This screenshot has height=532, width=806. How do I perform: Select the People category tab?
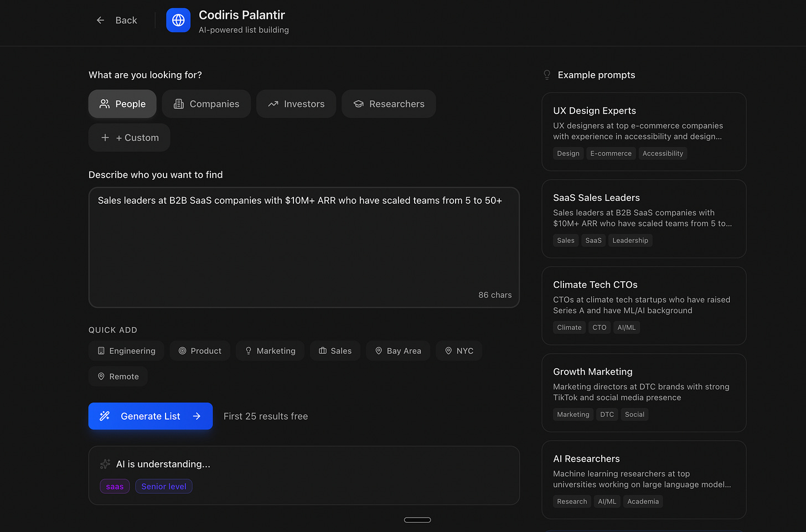point(122,104)
